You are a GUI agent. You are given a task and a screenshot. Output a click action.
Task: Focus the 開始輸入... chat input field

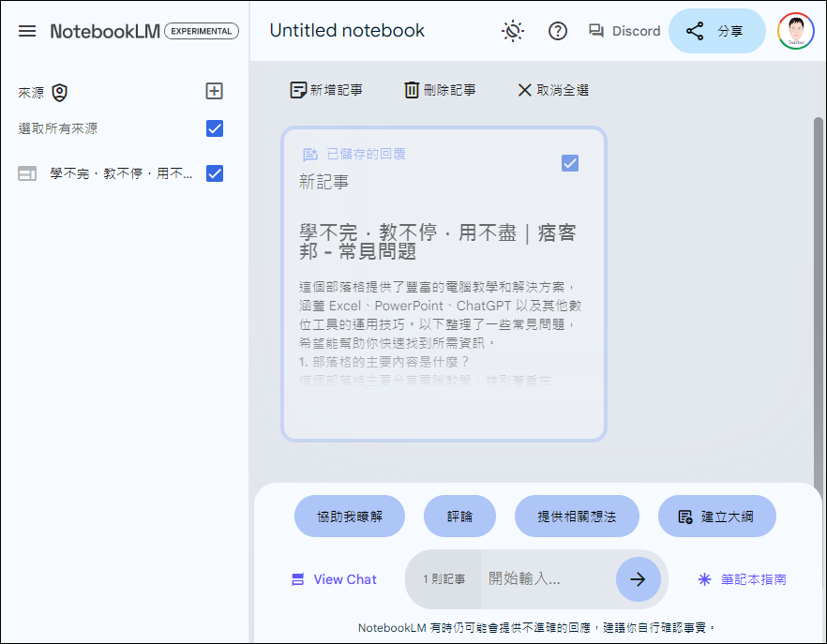(548, 579)
